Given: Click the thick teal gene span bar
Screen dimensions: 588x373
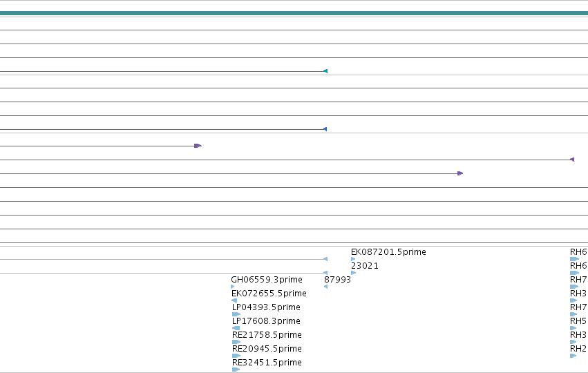Looking at the screenshot, I should point(294,13).
